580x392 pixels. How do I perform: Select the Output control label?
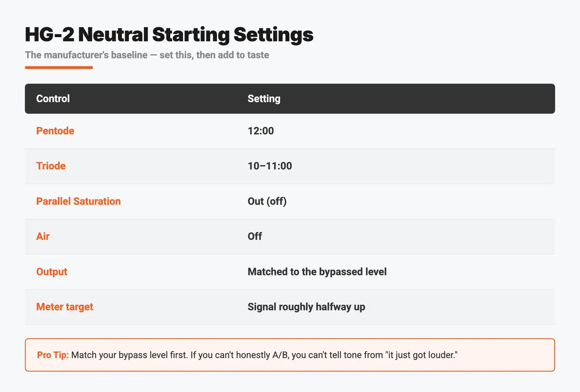click(x=52, y=272)
